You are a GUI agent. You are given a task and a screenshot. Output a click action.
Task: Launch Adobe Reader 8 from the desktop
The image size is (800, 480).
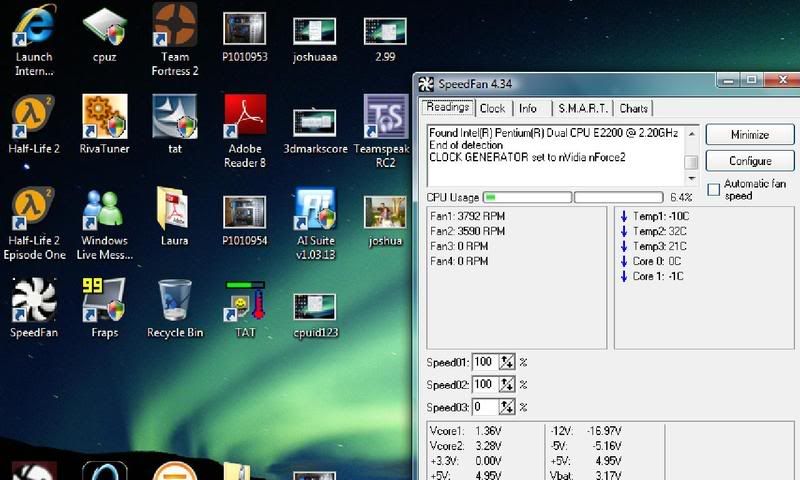point(245,132)
